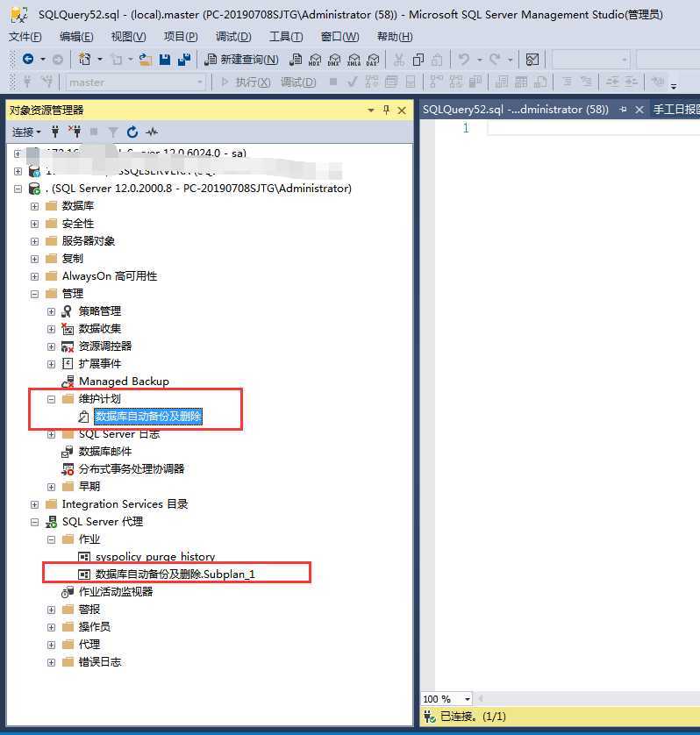Screen dimensions: 700x735
Task: Click the Save file icon
Action: point(165,60)
